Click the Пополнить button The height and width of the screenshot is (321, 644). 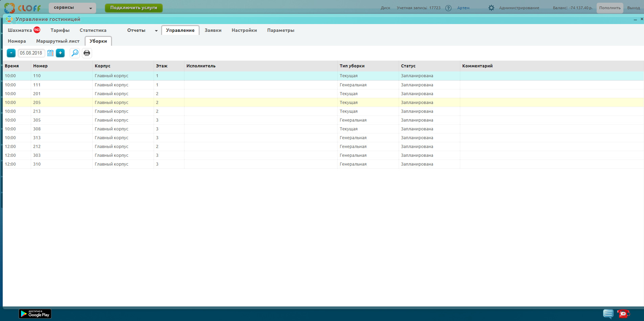point(610,8)
